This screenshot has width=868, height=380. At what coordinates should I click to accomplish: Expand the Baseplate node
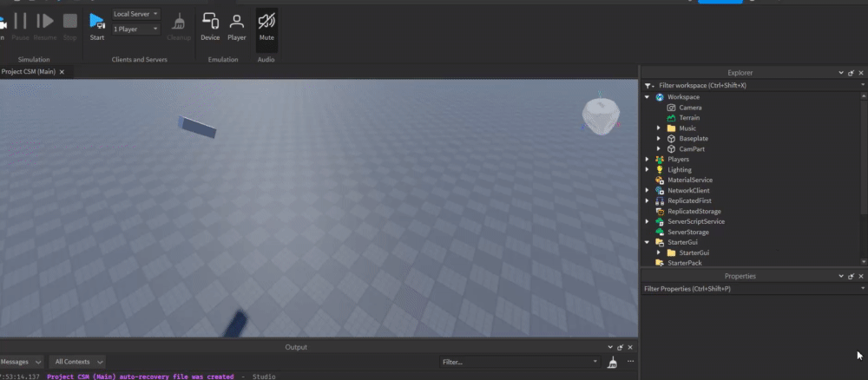point(658,138)
